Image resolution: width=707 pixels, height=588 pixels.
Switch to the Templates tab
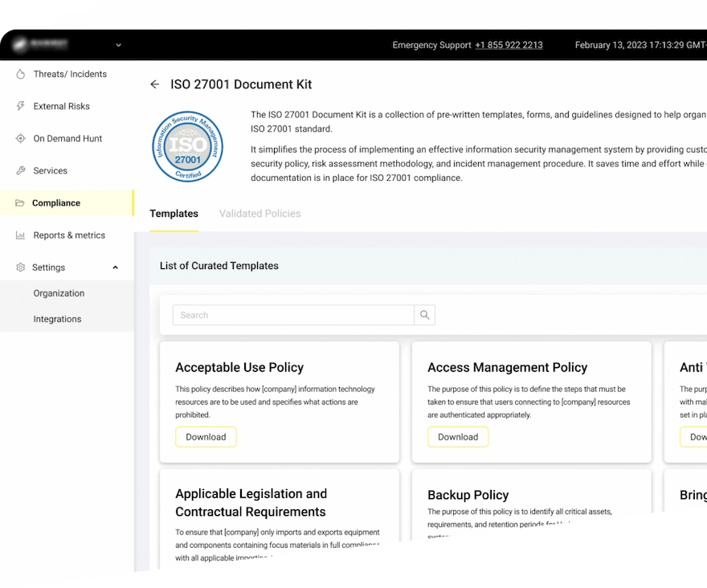174,214
